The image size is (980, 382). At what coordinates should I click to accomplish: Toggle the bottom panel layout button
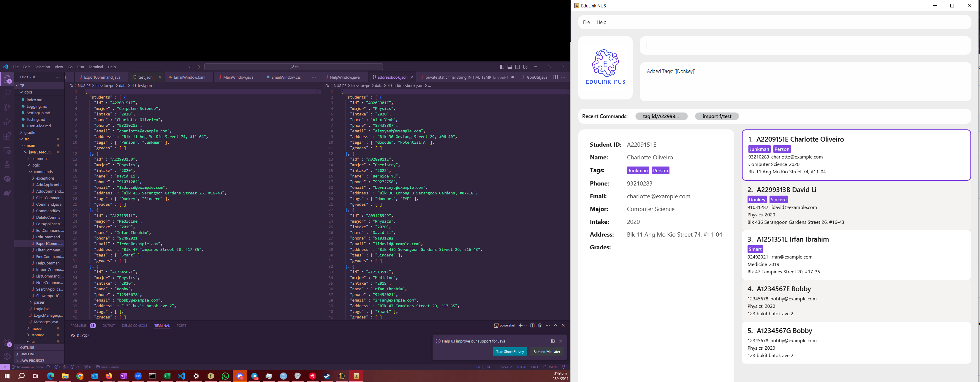(x=510, y=67)
